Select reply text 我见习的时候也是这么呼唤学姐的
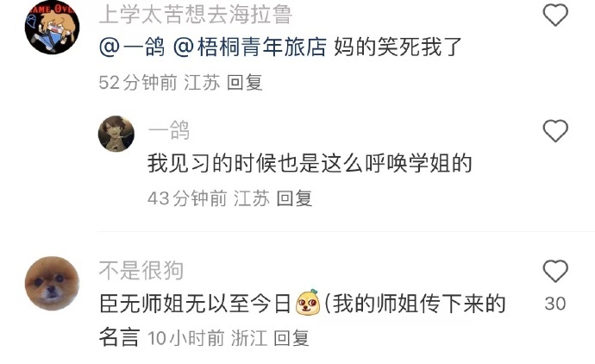Image resolution: width=595 pixels, height=364 pixels. coord(310,163)
